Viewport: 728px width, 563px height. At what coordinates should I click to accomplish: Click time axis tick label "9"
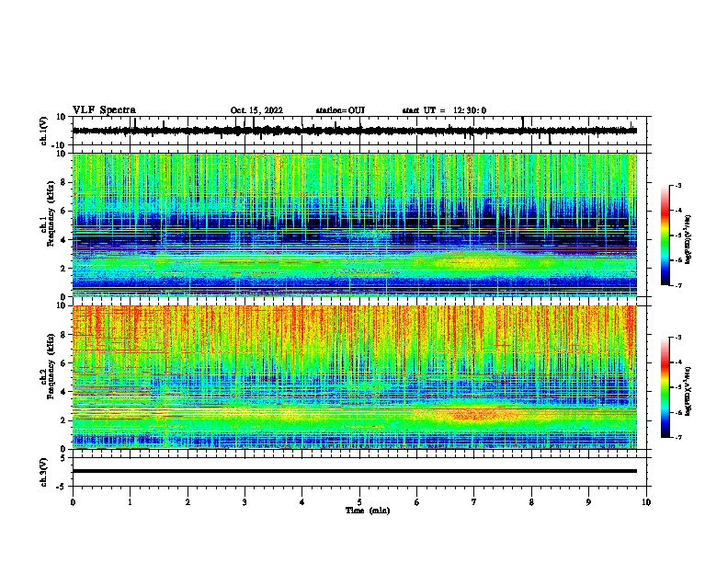[588, 502]
